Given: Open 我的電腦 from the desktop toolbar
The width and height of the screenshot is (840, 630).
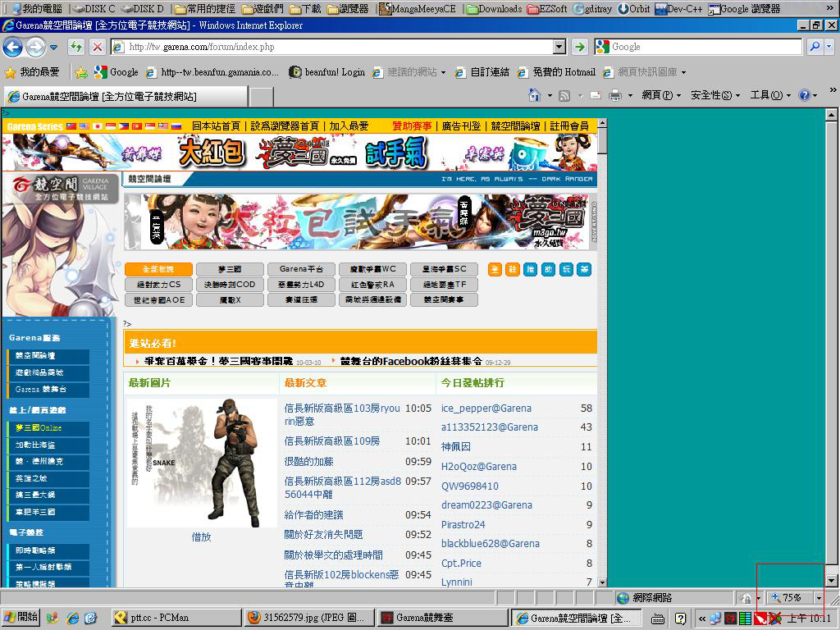Looking at the screenshot, I should click(x=36, y=8).
